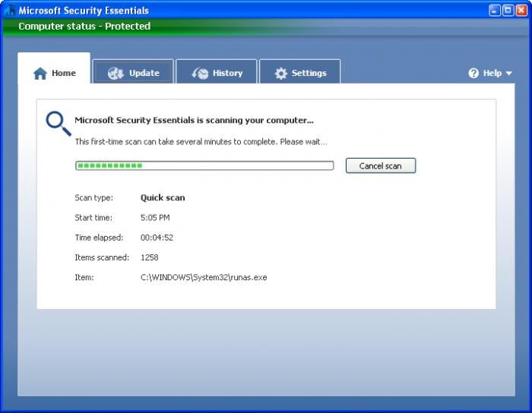The width and height of the screenshot is (532, 413).
Task: Open the Help menu label
Action: [492, 73]
